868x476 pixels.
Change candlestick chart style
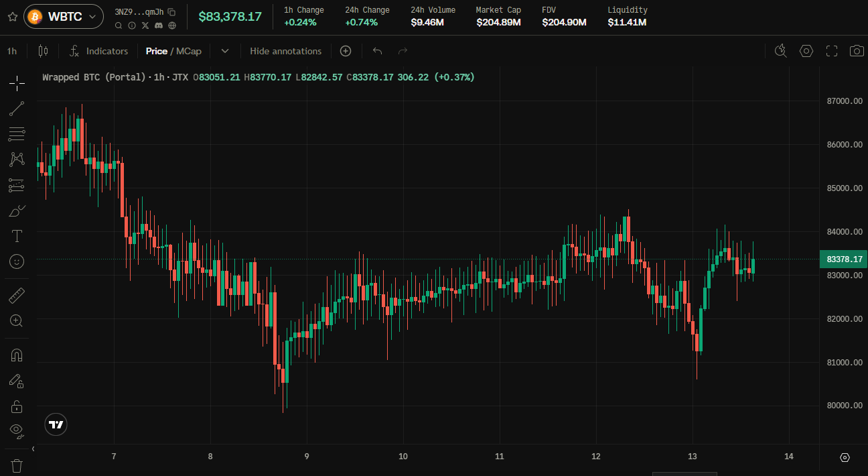click(x=44, y=51)
